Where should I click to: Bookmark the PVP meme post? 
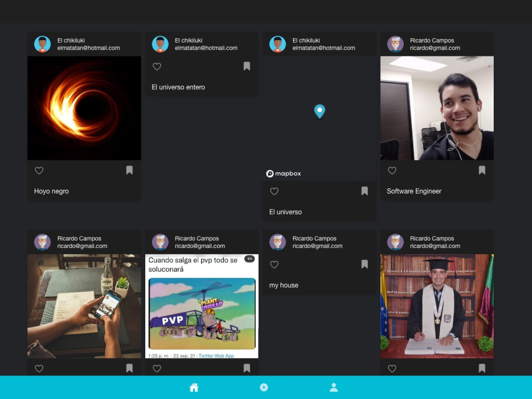247,368
